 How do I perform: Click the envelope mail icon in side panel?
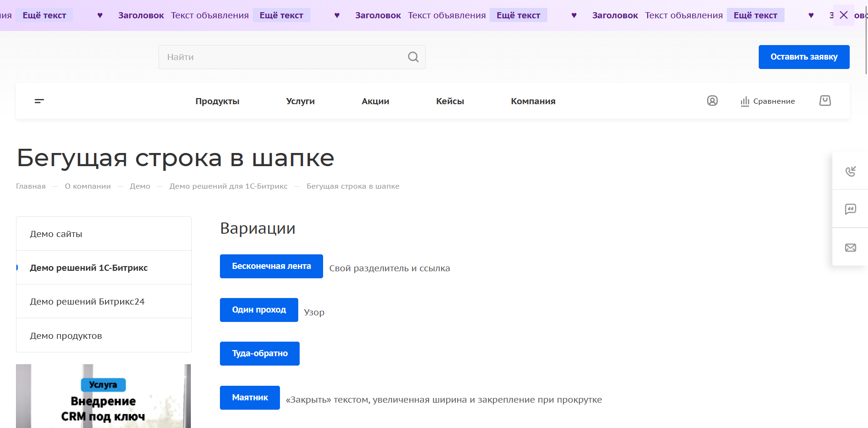tap(850, 247)
